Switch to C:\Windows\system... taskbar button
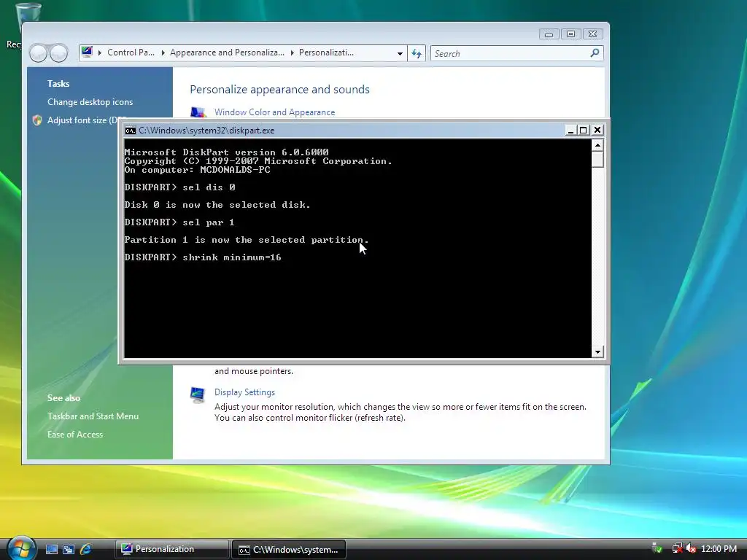The width and height of the screenshot is (747, 560). tap(289, 550)
